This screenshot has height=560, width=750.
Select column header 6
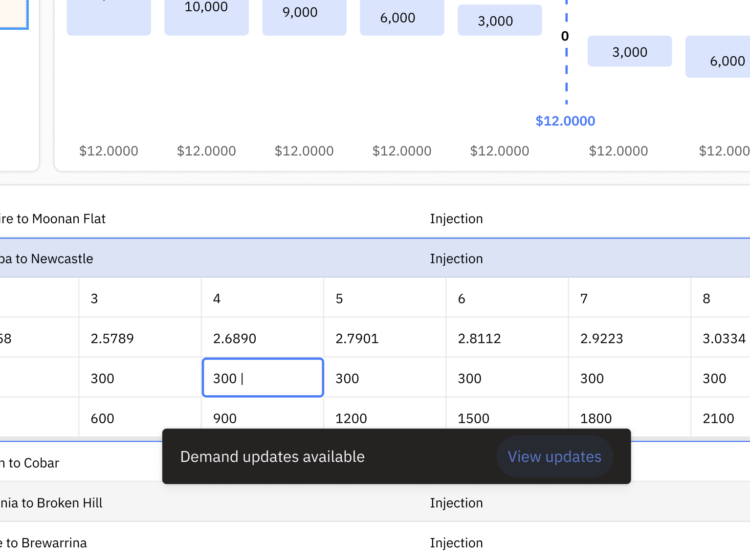pos(507,298)
